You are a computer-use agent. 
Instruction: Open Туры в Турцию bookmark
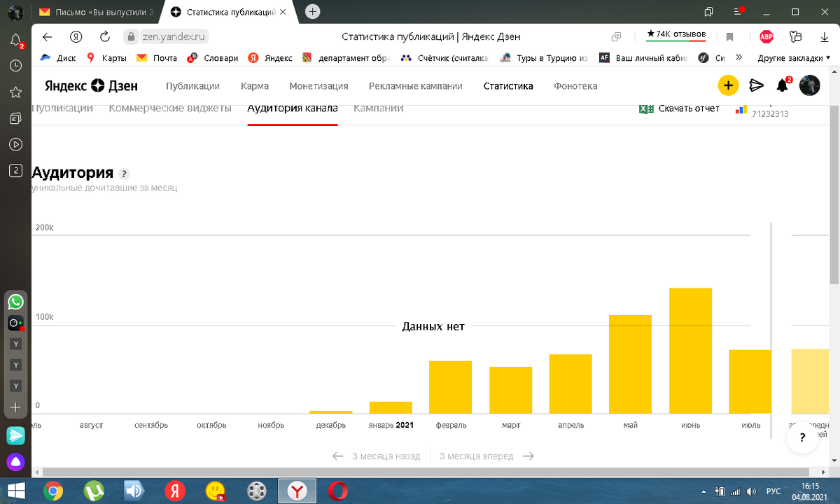pyautogui.click(x=544, y=58)
